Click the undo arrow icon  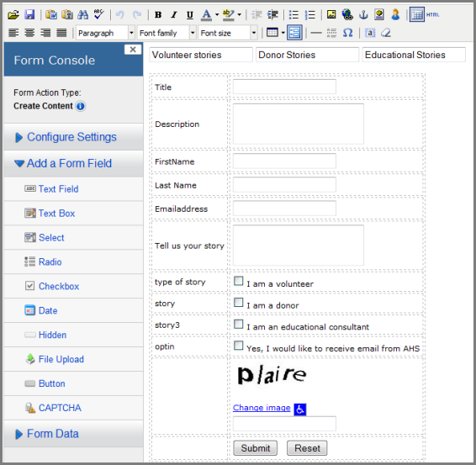[x=120, y=14]
